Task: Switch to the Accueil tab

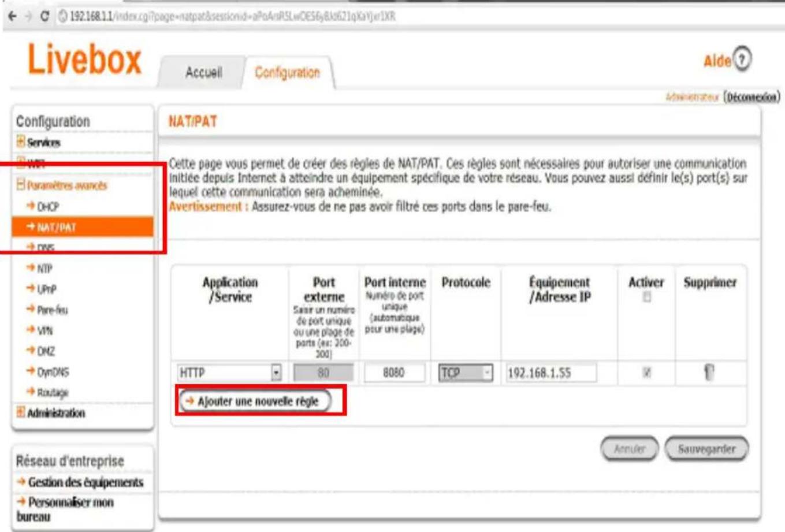Action: click(x=203, y=72)
